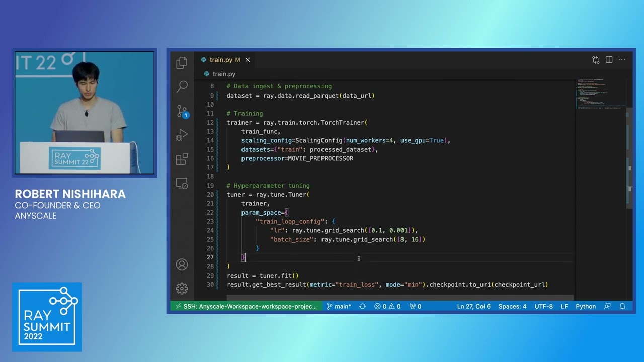Image resolution: width=644 pixels, height=362 pixels.
Task: Open the Run and Debug view
Action: (182, 135)
